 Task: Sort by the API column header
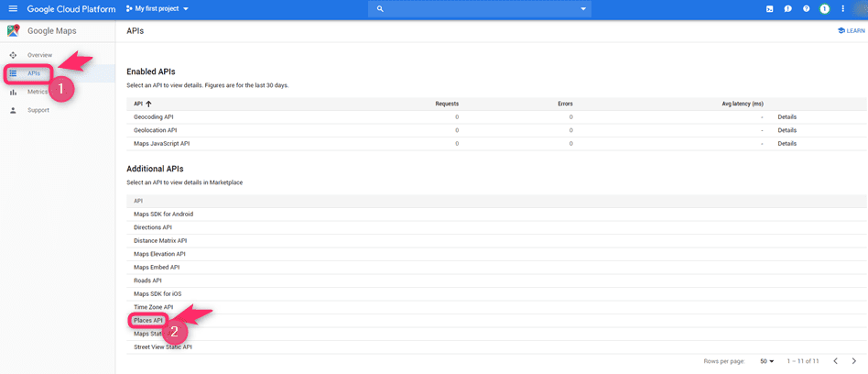coord(143,104)
